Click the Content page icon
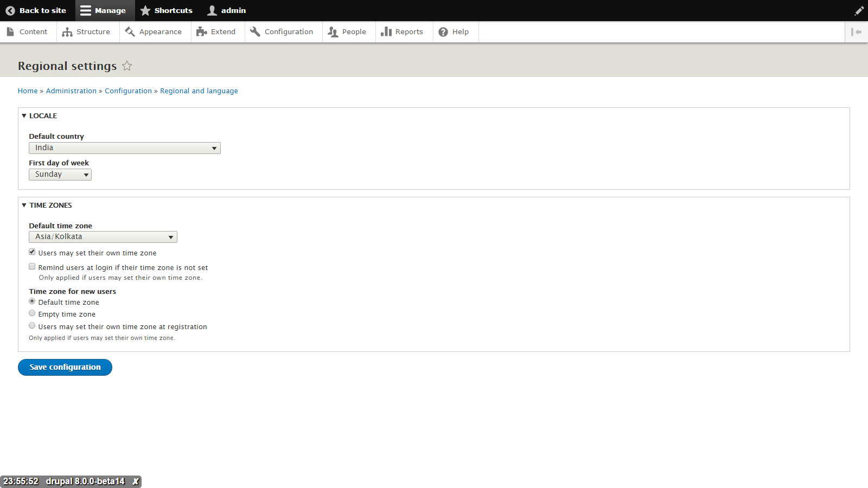This screenshot has height=488, width=868. pyautogui.click(x=11, y=31)
